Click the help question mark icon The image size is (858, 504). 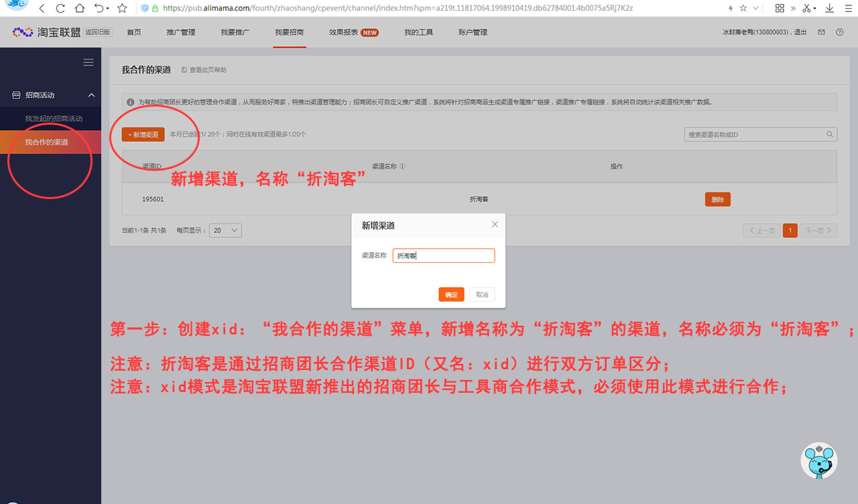point(839,32)
